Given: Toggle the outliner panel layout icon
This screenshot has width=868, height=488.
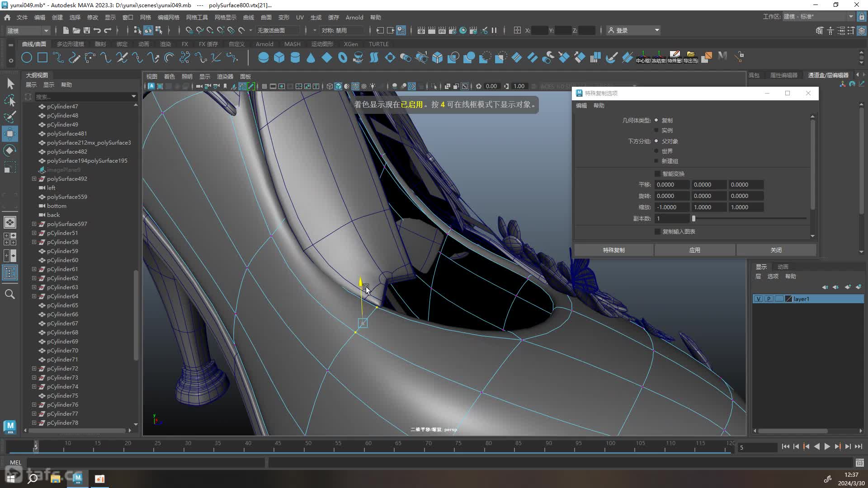Looking at the screenshot, I should (x=10, y=272).
